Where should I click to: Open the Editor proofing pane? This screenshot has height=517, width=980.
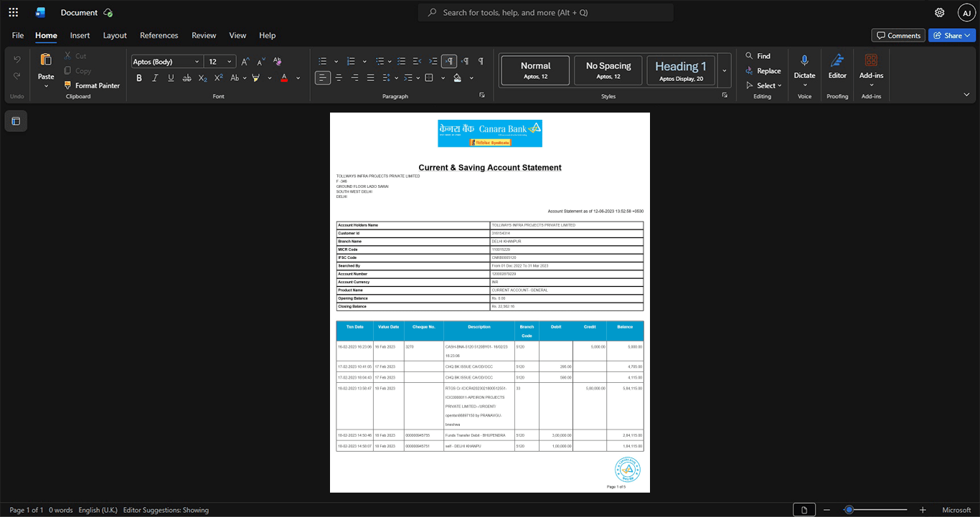click(x=837, y=65)
